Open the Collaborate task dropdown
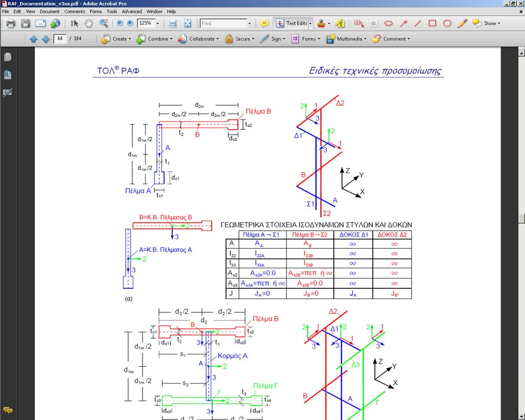This screenshot has width=525, height=420. click(198, 39)
